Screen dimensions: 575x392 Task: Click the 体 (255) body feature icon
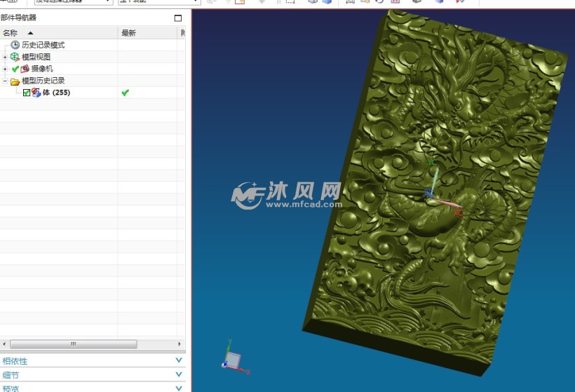(x=36, y=93)
